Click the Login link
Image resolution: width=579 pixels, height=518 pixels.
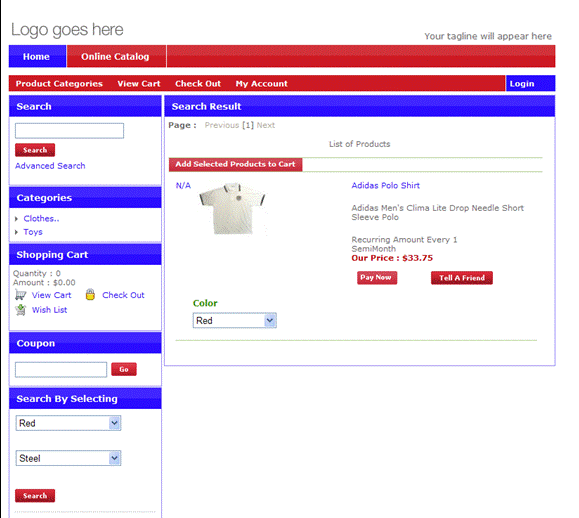point(522,84)
